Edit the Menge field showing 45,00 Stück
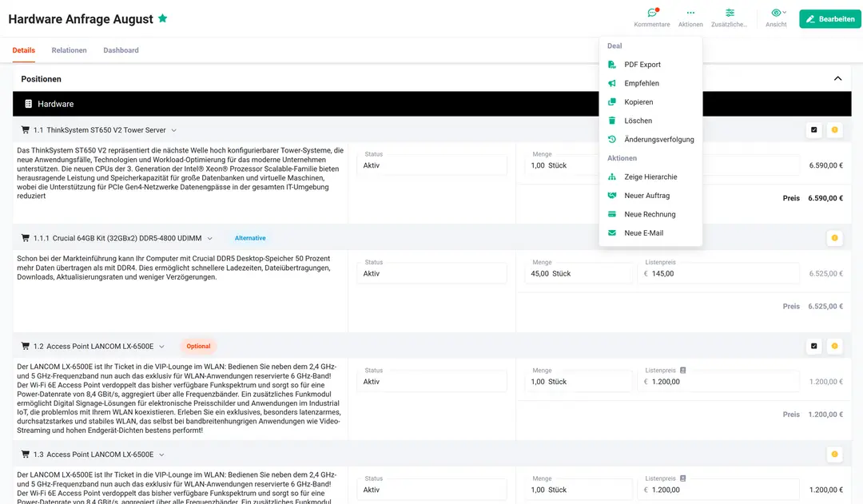 [x=578, y=273]
